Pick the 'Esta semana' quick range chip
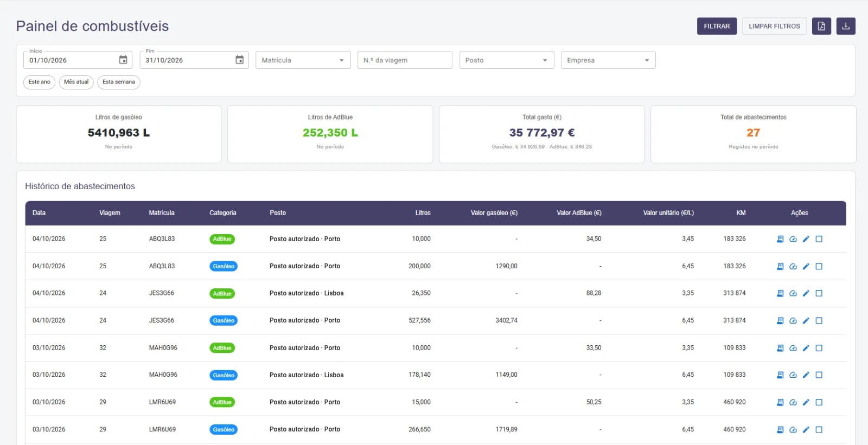The image size is (868, 445). click(x=119, y=82)
